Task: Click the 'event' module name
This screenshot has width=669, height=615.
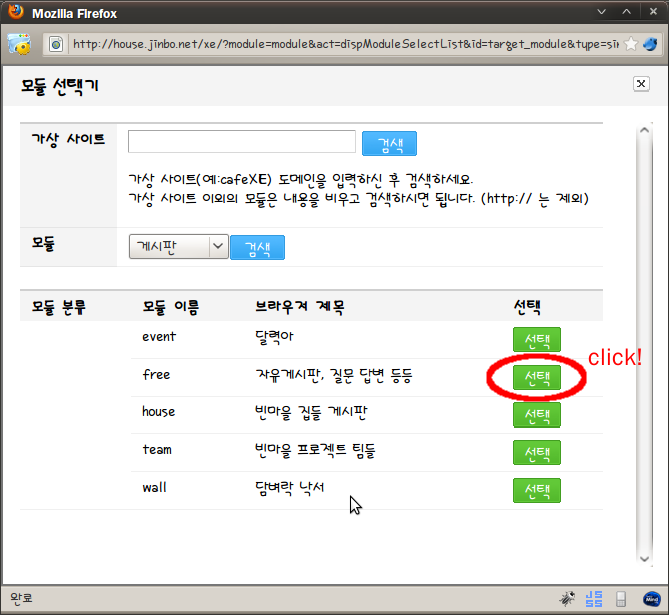Action: pos(159,337)
